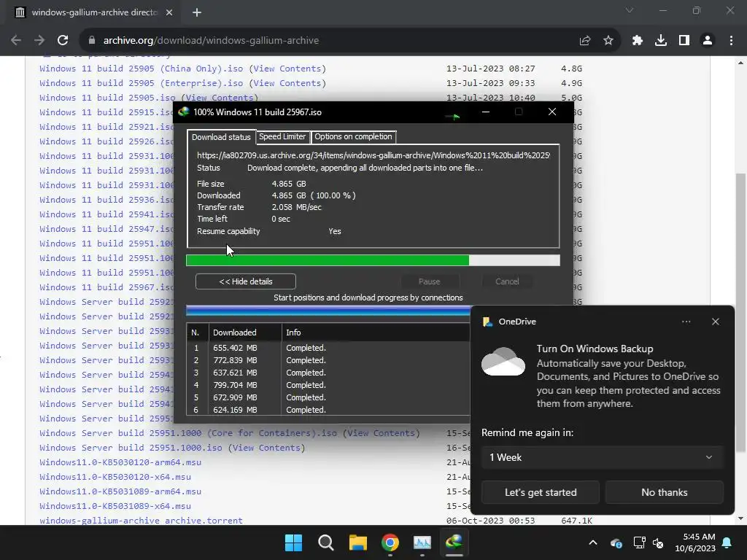Image resolution: width=747 pixels, height=560 pixels.
Task: Select the download URL text field
Action: [373, 155]
